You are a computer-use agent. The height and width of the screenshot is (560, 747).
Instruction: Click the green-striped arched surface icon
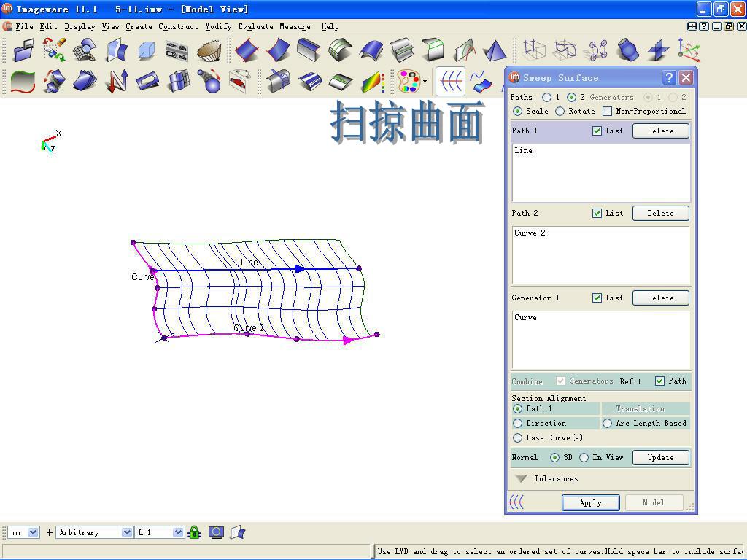point(340,50)
